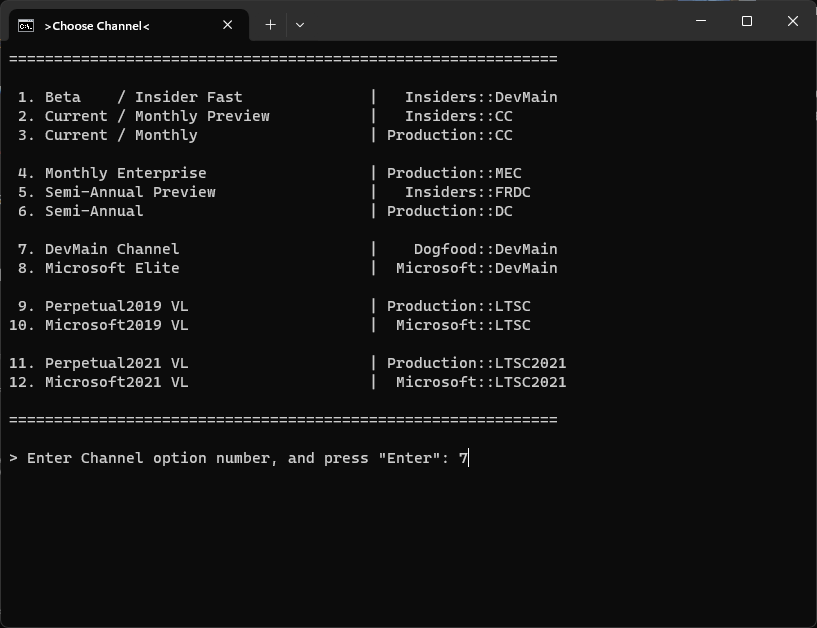The height and width of the screenshot is (628, 817).
Task: Click 'Production::LTSC' channel value
Action: [x=459, y=306]
